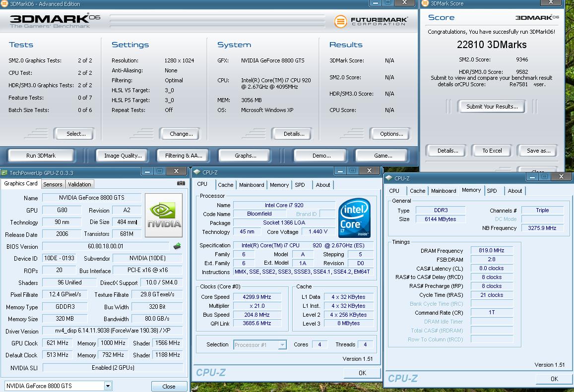Click the CAS# Latency 8.0 clocks value

pos(491,269)
